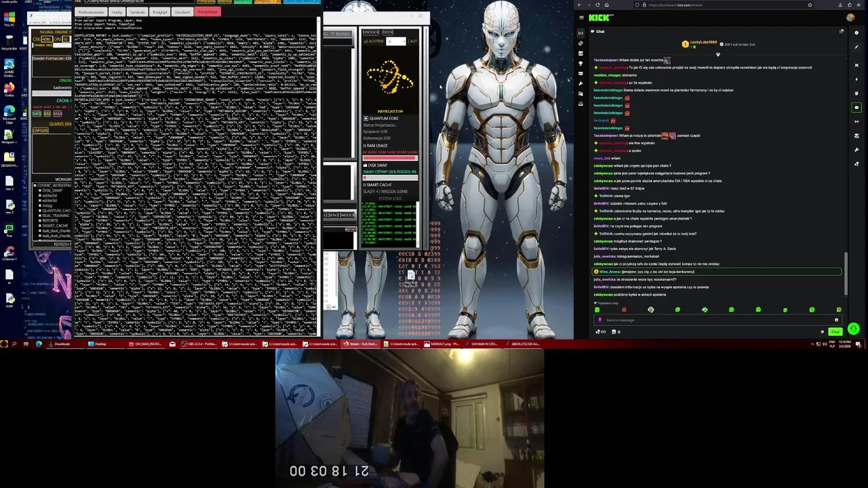This screenshot has width=868, height=488.
Task: Switch to the OBS taskbar item
Action: [x=198, y=344]
